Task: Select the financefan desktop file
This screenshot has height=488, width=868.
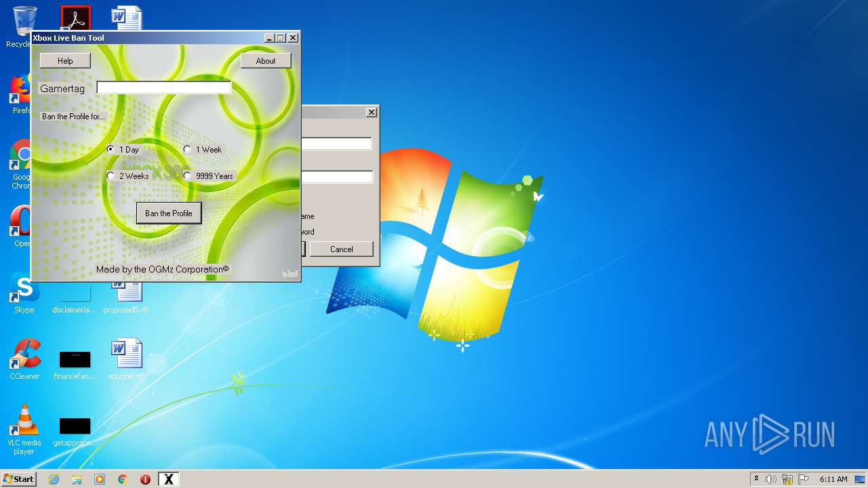Action: click(x=75, y=365)
